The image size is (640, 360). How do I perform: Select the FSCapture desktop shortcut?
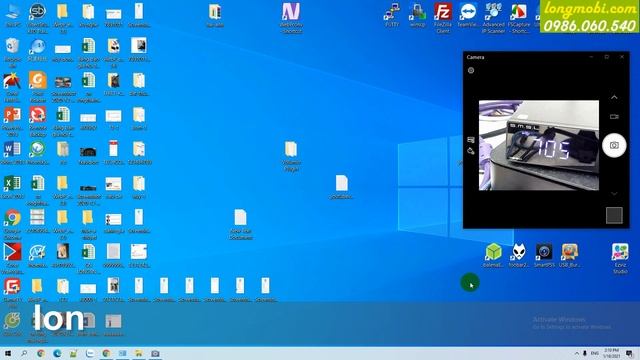(x=519, y=17)
